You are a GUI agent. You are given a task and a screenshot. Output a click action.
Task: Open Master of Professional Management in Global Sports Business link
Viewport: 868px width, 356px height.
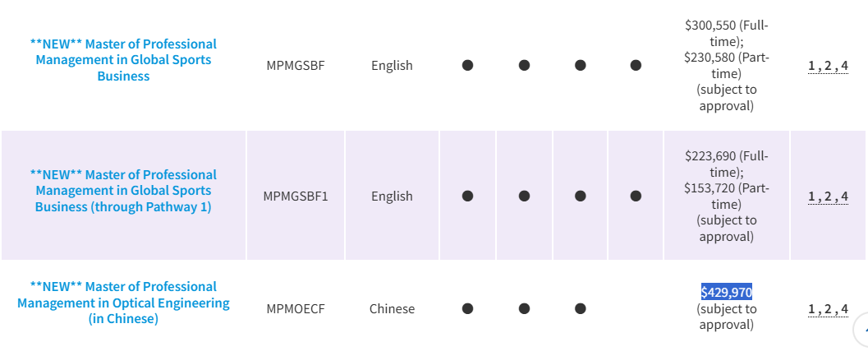pyautogui.click(x=123, y=60)
